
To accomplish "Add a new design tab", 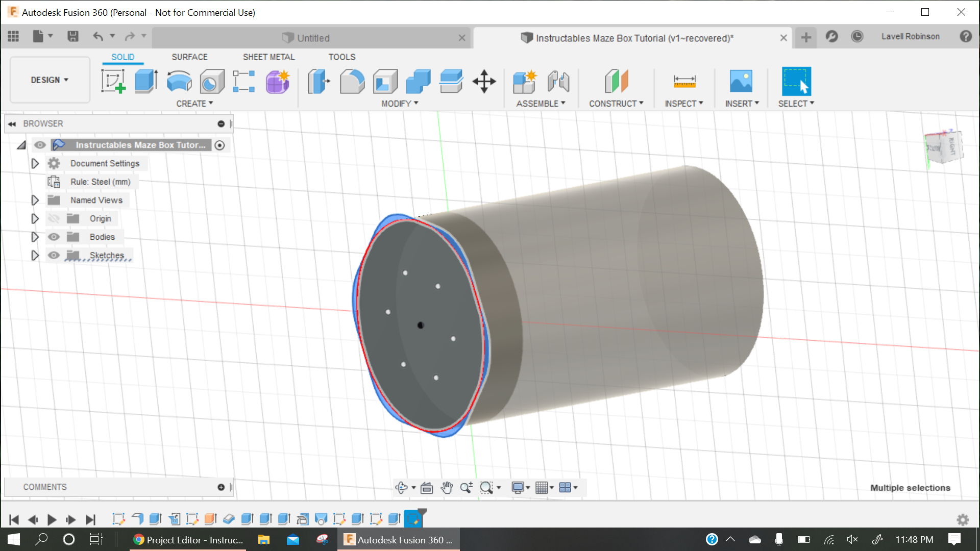I will coord(806,37).
